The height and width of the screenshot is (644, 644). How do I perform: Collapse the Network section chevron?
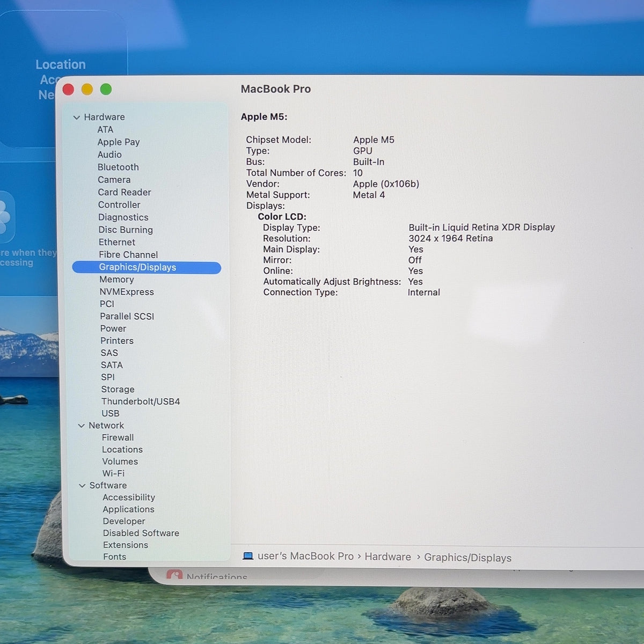pos(82,426)
